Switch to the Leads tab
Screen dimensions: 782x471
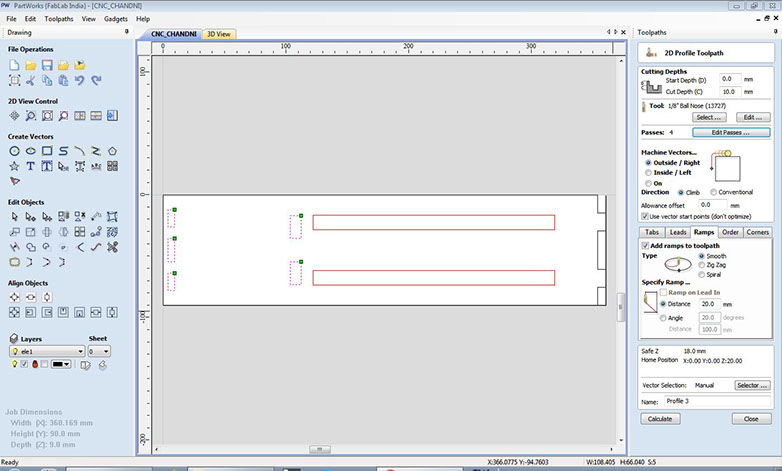pos(678,232)
